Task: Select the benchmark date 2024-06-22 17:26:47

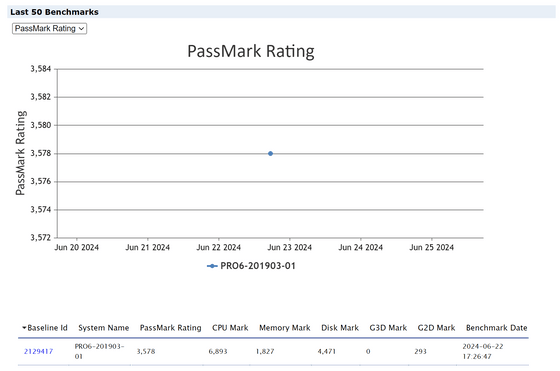Action: click(x=482, y=351)
